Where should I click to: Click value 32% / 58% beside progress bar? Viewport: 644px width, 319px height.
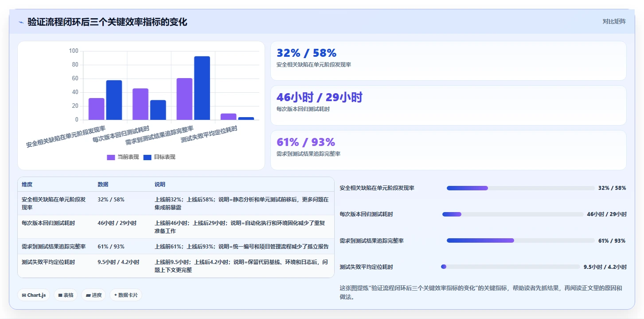coord(612,188)
